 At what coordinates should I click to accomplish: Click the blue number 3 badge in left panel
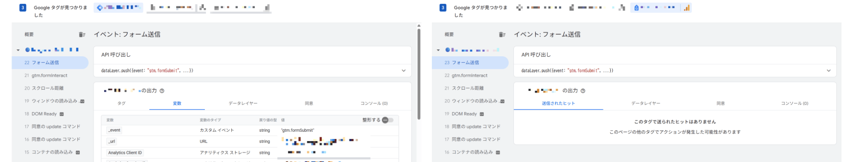point(23,7)
